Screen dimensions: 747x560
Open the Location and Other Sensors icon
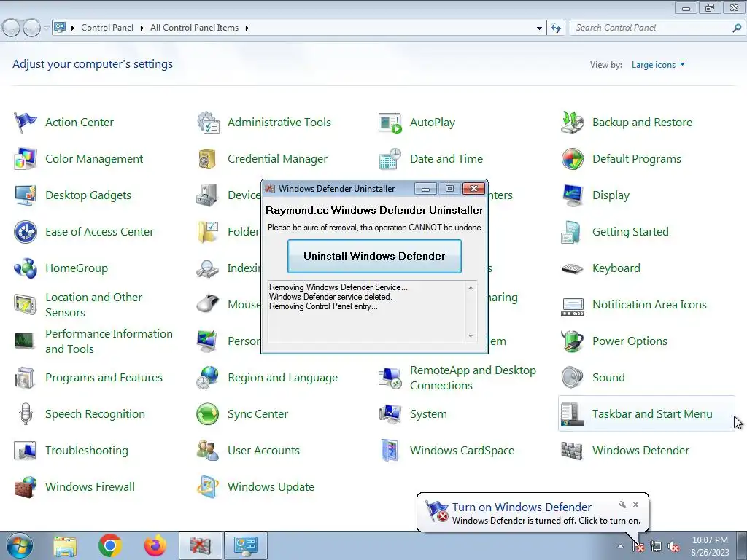coord(26,305)
